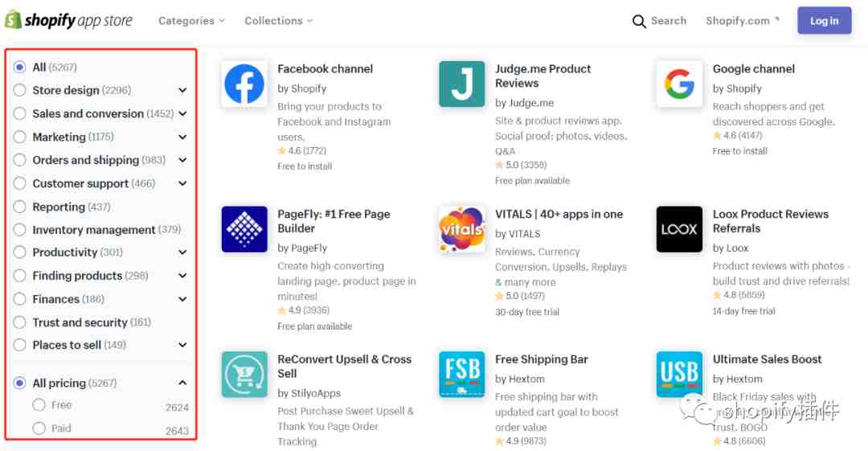The image size is (868, 451).
Task: Click the search magnifier icon
Action: click(x=639, y=21)
